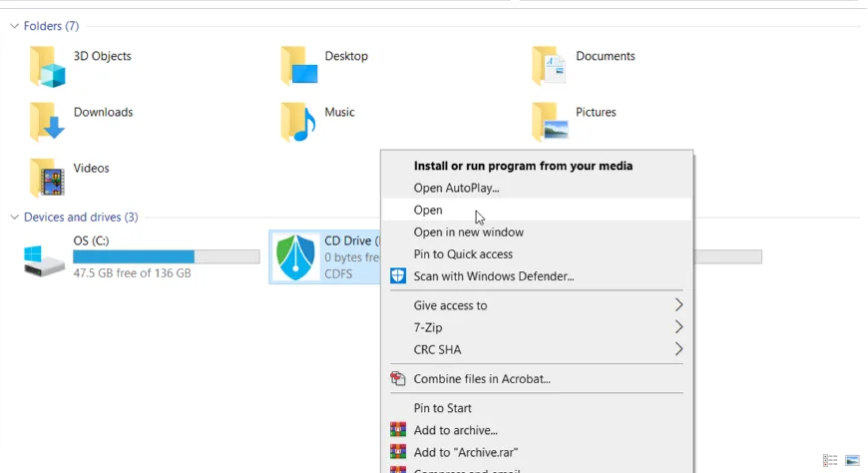Collapse the Folders (7) group
Screen dimensions: 868x473
[14, 26]
